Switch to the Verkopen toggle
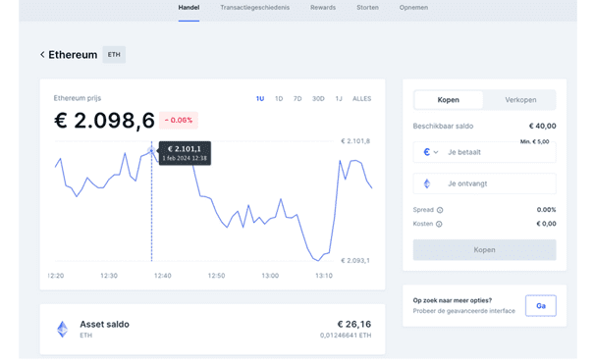 click(520, 100)
